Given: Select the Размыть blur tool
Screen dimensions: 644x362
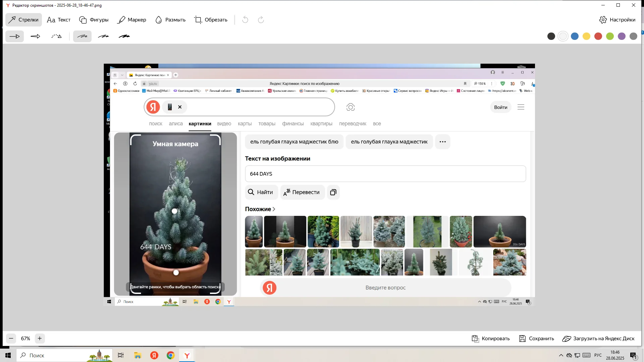Looking at the screenshot, I should coord(170,20).
